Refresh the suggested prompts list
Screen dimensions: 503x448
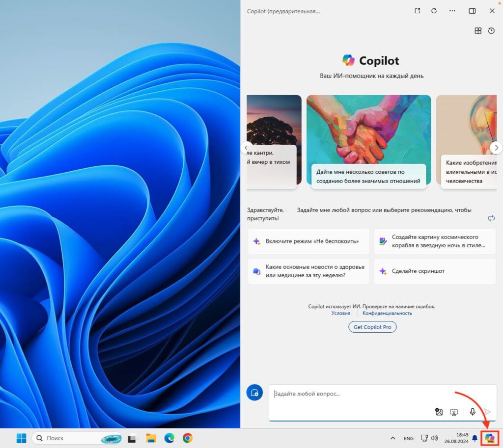click(x=491, y=218)
